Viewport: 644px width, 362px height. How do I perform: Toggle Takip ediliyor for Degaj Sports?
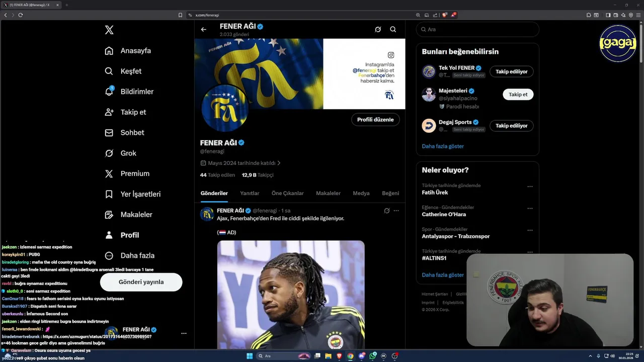point(512,126)
